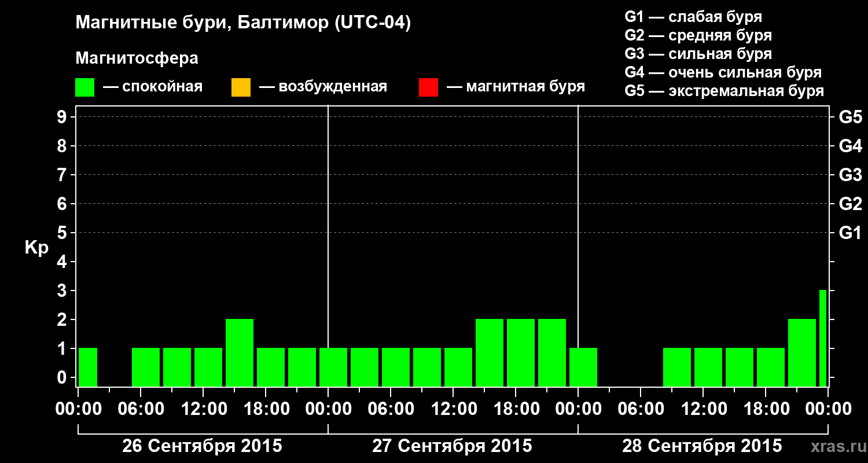Click the "G1 — слабая буря" legend line
The height and width of the screenshot is (463, 868).
click(x=693, y=17)
